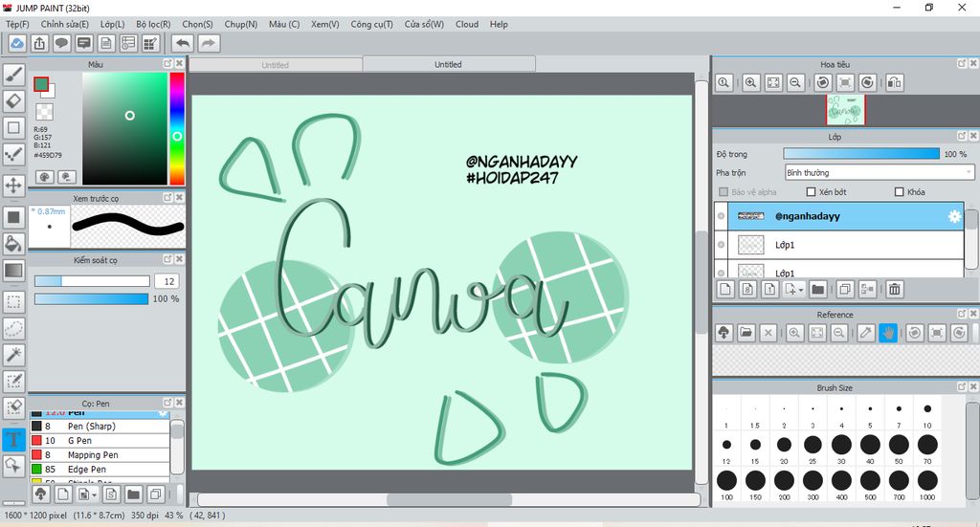Select the Bucket fill tool
The width and height of the screenshot is (980, 527).
coord(13,244)
